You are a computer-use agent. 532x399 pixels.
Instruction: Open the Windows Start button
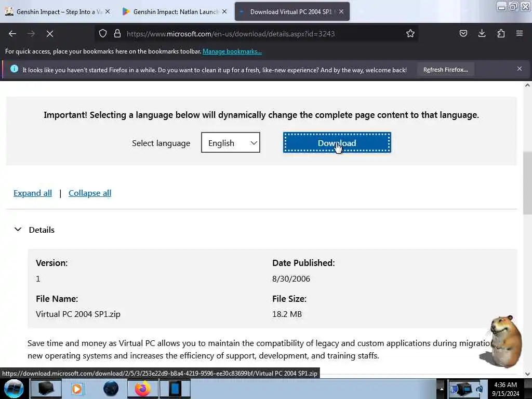tap(14, 389)
